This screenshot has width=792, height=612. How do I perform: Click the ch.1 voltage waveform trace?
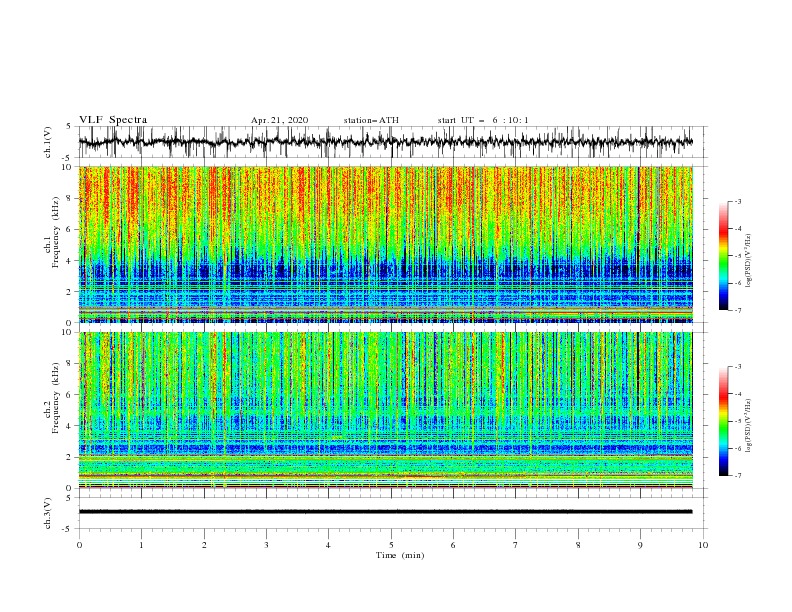(x=385, y=142)
